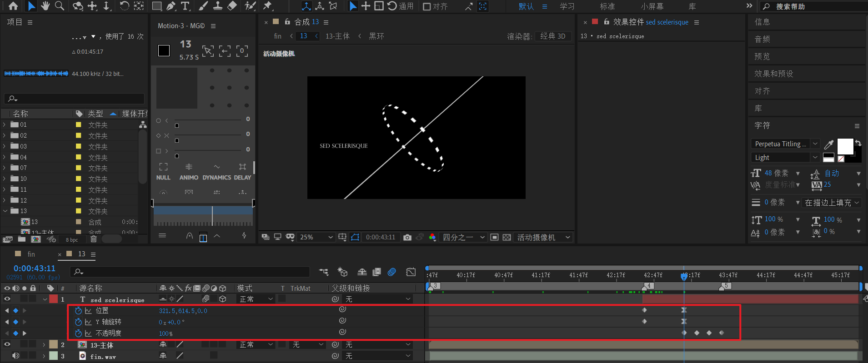Click 13-主体 breadcrumb in viewer

(337, 36)
